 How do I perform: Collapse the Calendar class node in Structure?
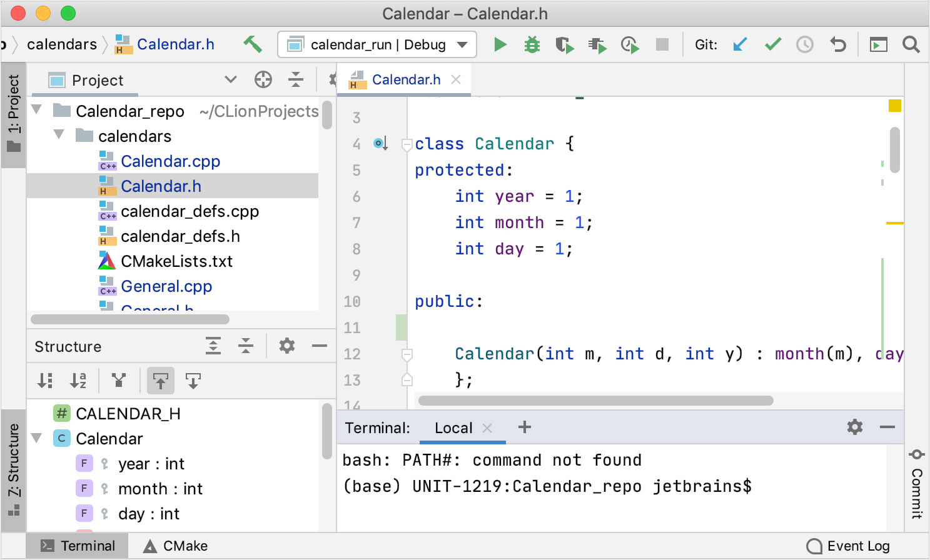pos(37,438)
